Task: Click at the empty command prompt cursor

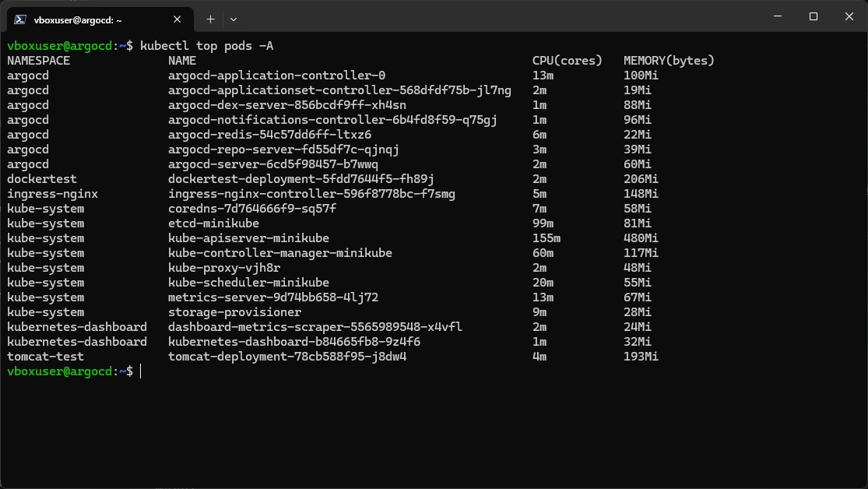Action: (x=141, y=371)
